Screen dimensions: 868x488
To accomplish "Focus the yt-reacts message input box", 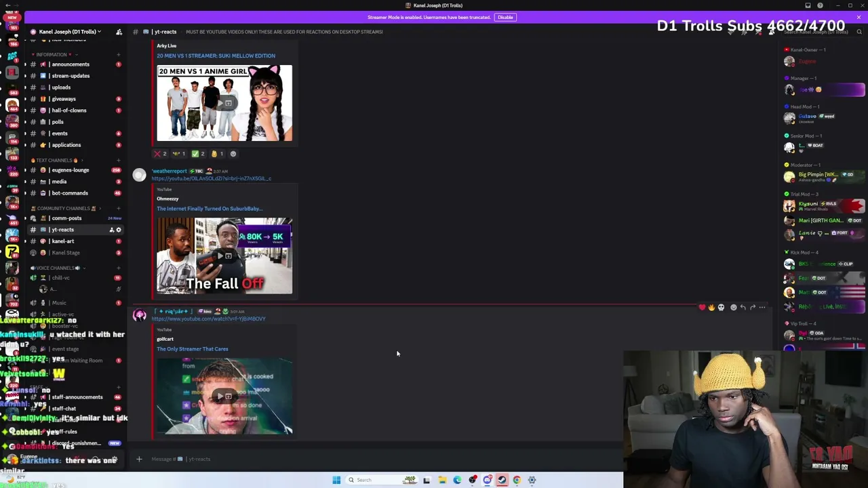I will point(380,460).
